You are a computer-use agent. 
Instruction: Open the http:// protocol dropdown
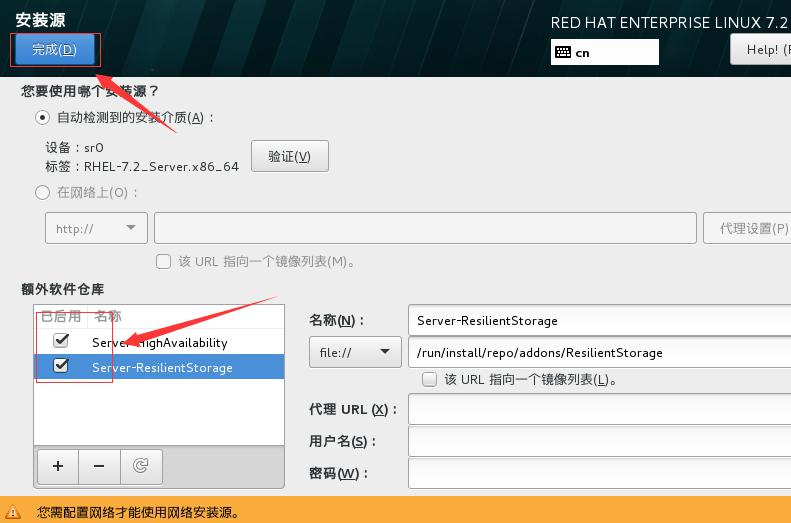(x=96, y=228)
